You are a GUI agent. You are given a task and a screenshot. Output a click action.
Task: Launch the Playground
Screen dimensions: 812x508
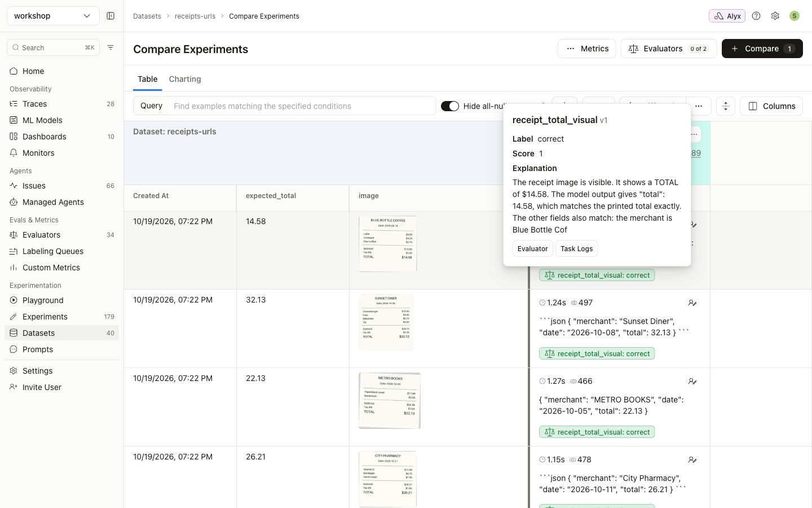click(x=62, y=300)
